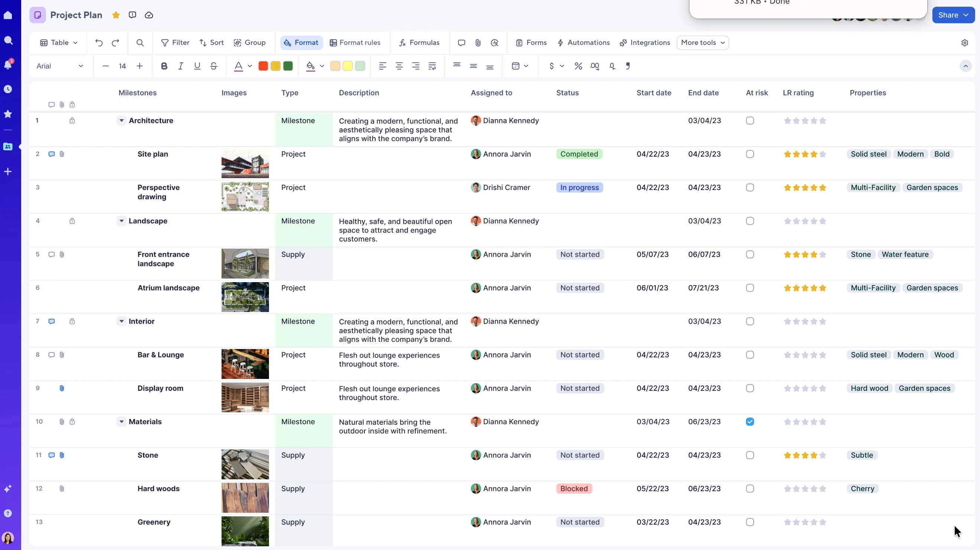Viewport: 980px width, 550px height.
Task: Toggle bold text formatting
Action: click(x=164, y=66)
